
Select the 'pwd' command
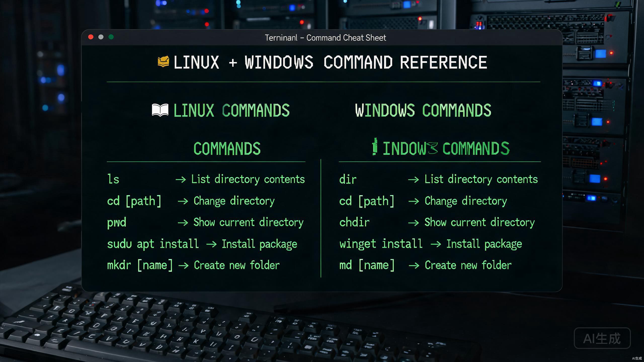click(x=117, y=223)
